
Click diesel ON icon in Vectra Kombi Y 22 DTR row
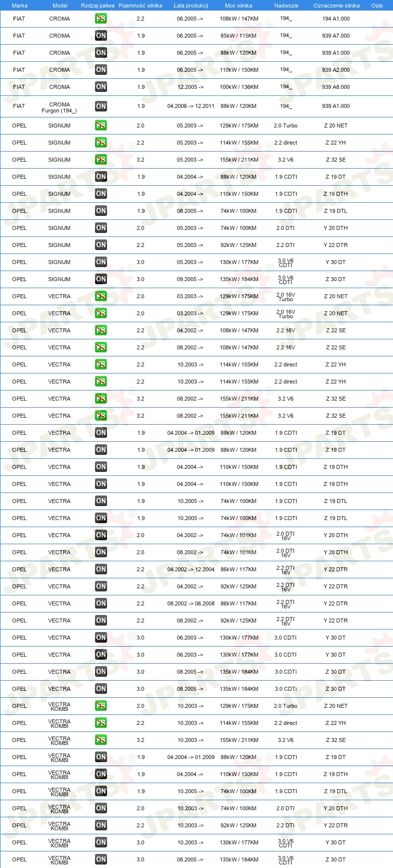coord(101,825)
